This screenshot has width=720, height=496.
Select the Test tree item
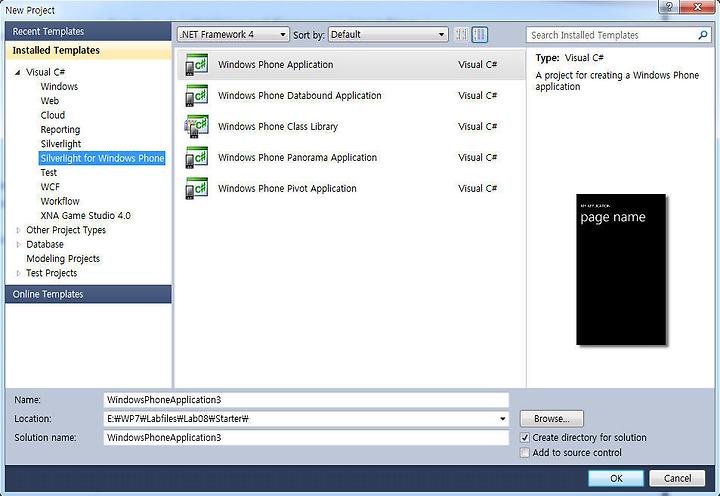tap(49, 173)
